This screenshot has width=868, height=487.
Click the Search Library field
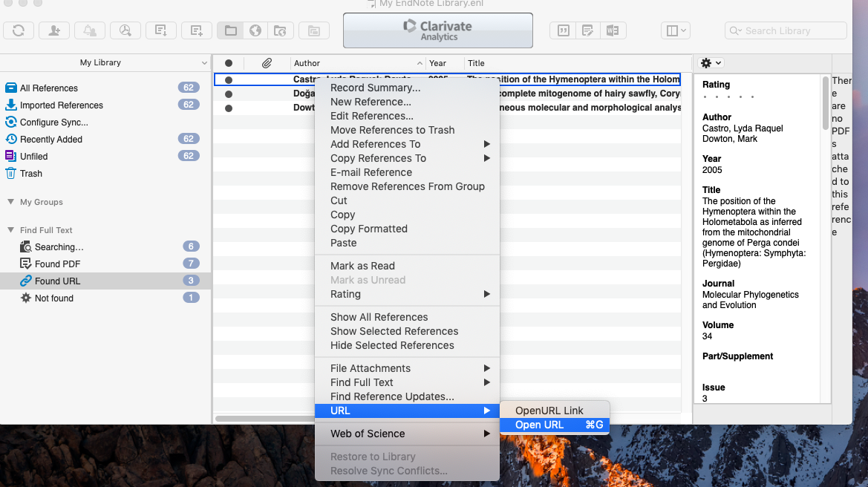point(786,30)
